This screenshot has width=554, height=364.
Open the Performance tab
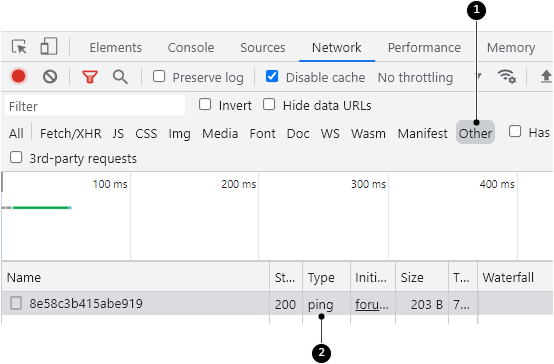(x=424, y=47)
